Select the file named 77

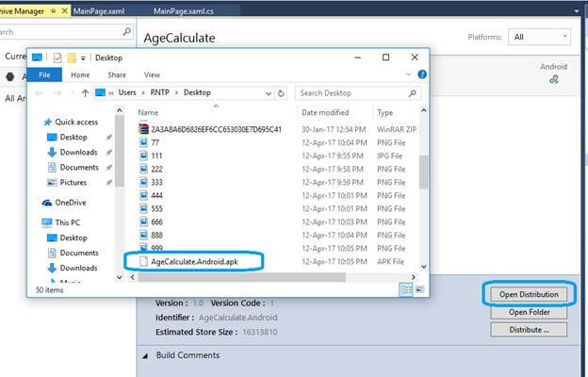point(149,142)
